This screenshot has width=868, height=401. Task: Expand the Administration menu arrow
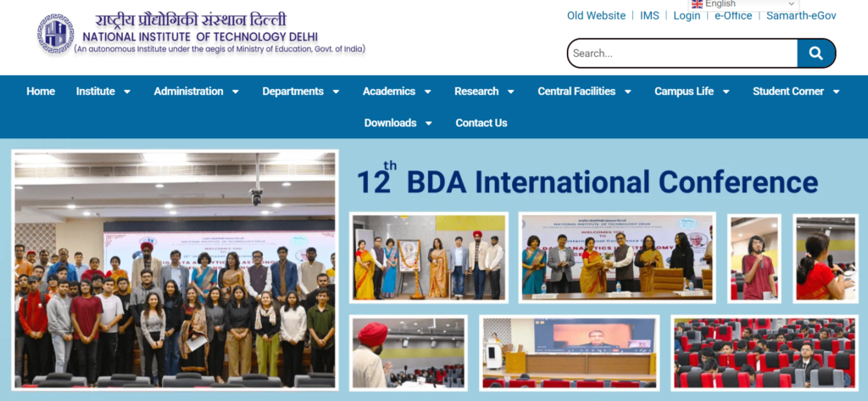[236, 92]
